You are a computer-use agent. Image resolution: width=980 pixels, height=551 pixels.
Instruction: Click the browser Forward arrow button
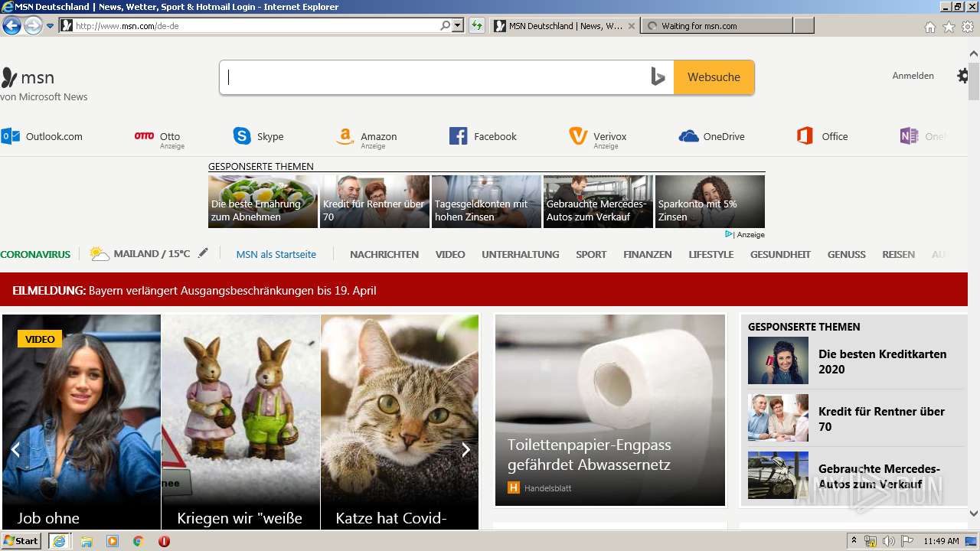[x=33, y=26]
